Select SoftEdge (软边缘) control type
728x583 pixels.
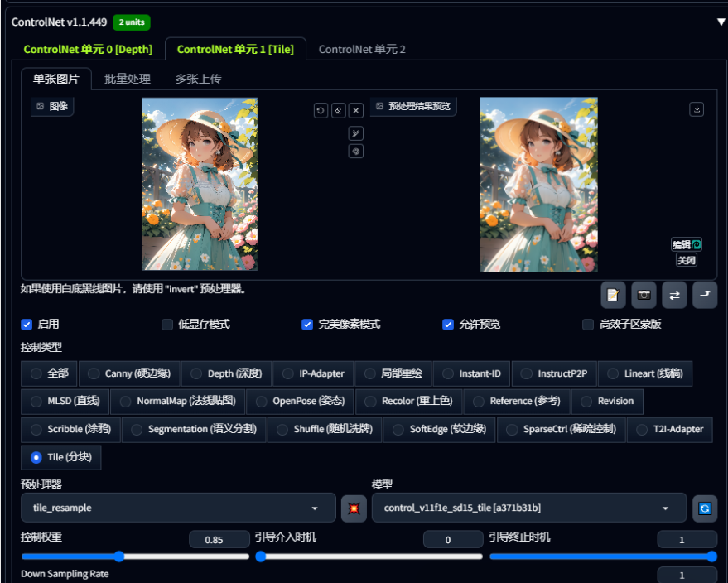tap(439, 429)
